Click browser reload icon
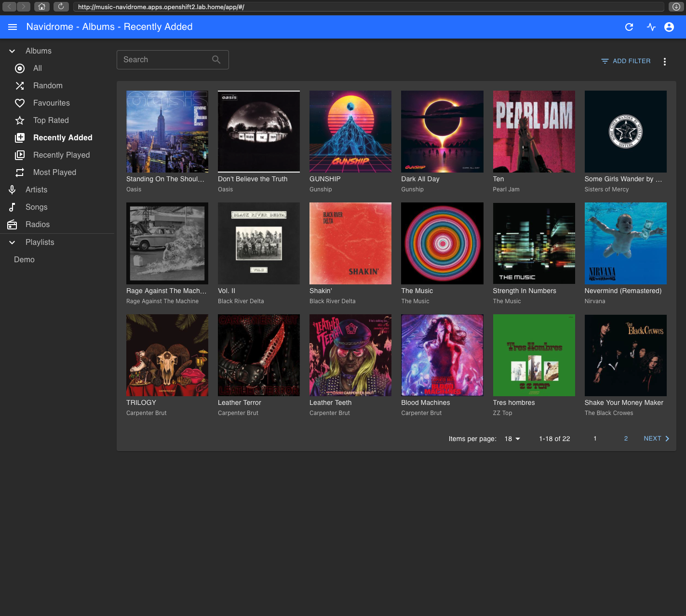The image size is (686, 616). tap(61, 7)
